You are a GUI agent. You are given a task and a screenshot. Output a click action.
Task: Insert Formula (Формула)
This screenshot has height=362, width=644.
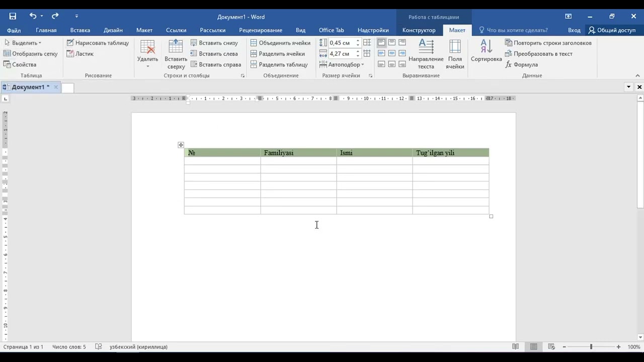pyautogui.click(x=522, y=64)
